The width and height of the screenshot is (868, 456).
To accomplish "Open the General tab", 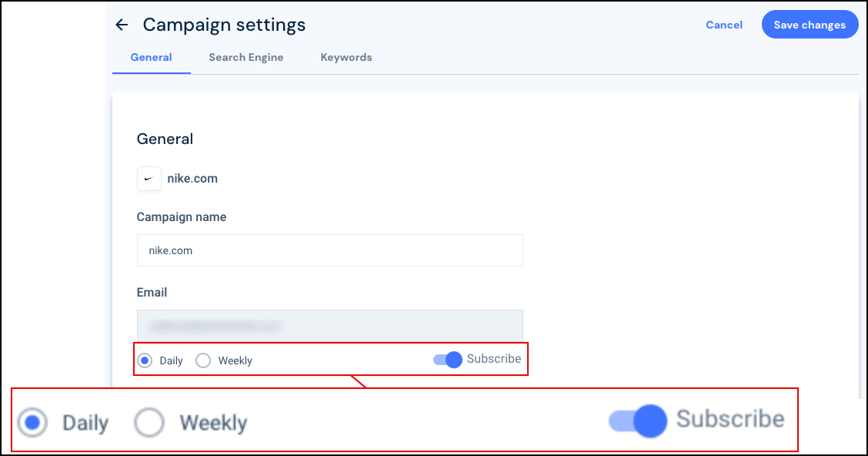I will [x=151, y=57].
